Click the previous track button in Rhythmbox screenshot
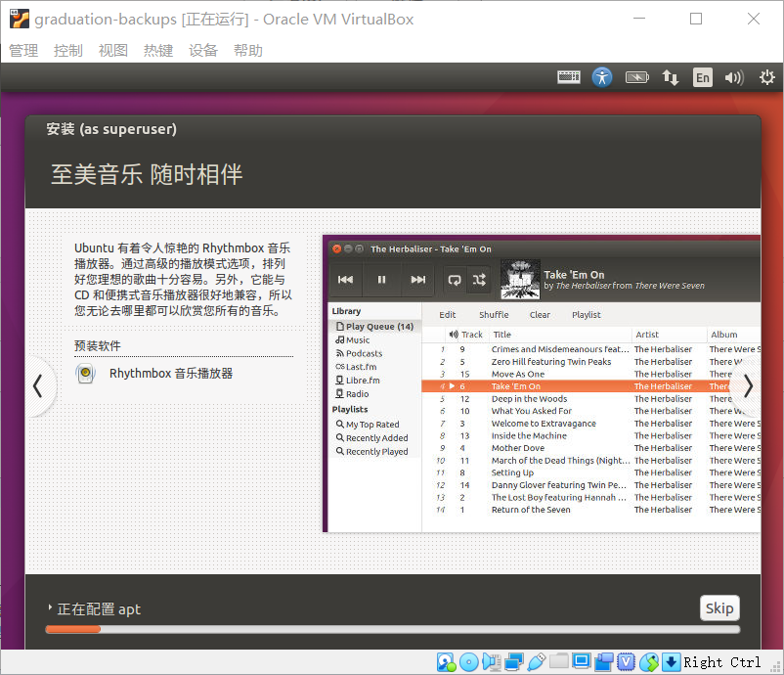This screenshot has width=784, height=675. coord(345,280)
